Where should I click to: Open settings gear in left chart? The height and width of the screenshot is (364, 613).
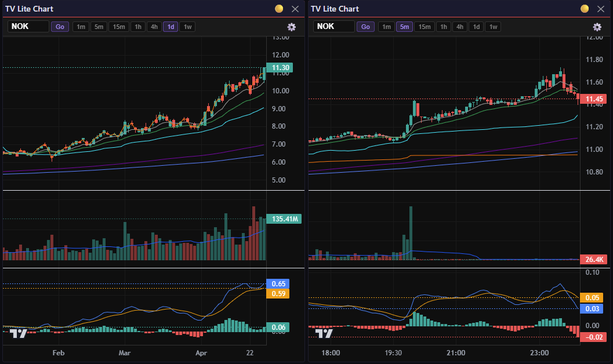point(291,27)
